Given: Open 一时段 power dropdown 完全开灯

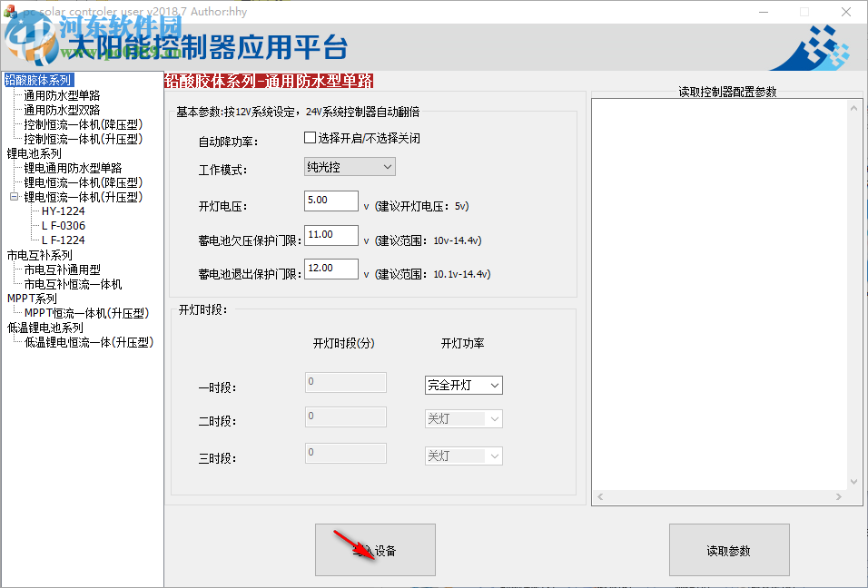Looking at the screenshot, I should point(463,385).
